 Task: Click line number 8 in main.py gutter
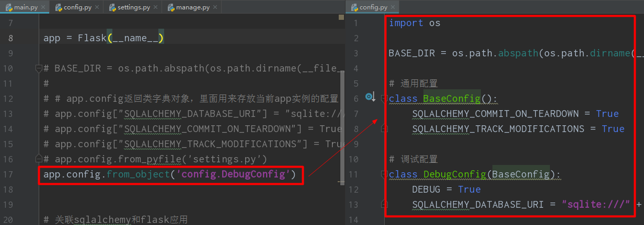click(x=10, y=38)
